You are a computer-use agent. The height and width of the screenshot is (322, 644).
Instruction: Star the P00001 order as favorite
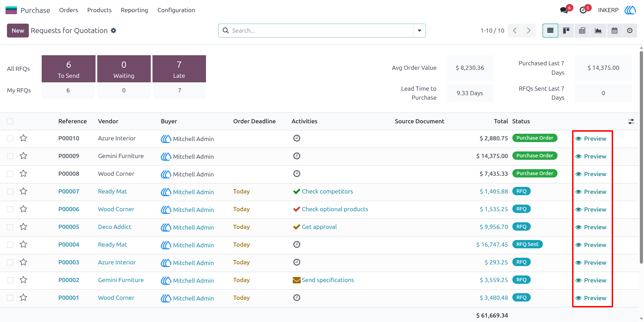point(23,298)
